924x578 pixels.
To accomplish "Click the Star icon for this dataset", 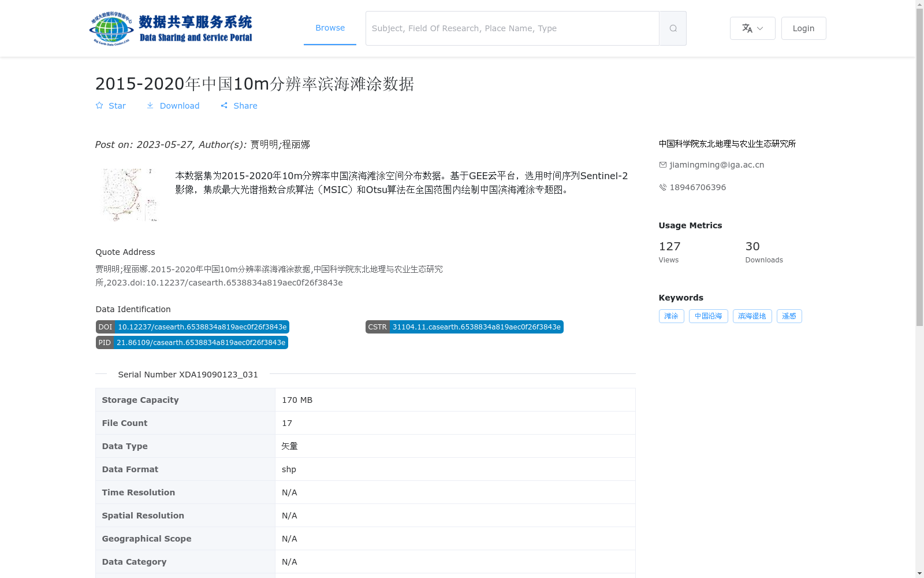I will [99, 105].
